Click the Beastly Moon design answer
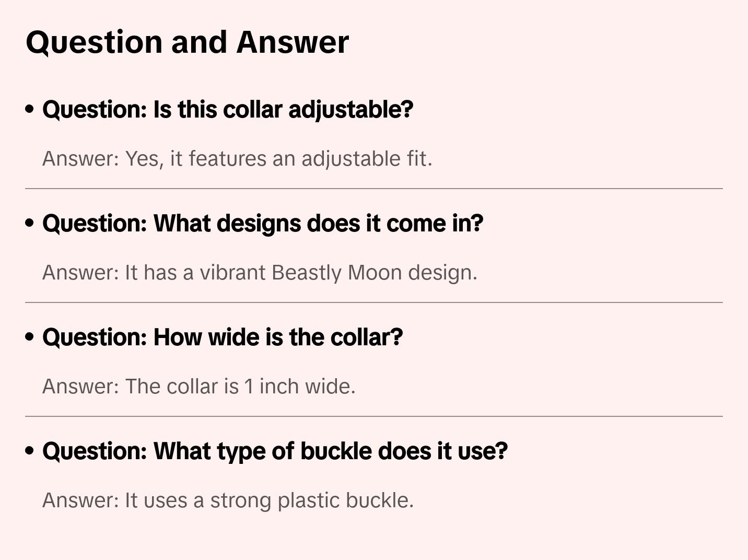 [x=260, y=273]
